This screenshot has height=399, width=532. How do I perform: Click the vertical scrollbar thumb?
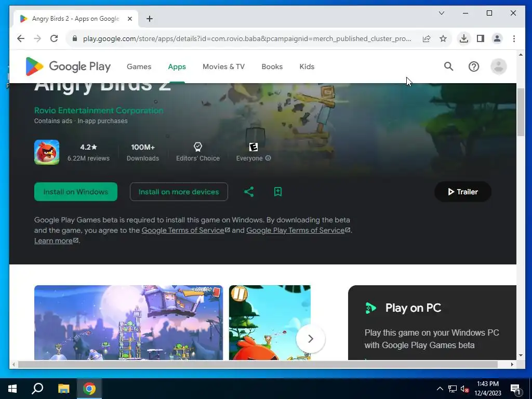pos(521,112)
